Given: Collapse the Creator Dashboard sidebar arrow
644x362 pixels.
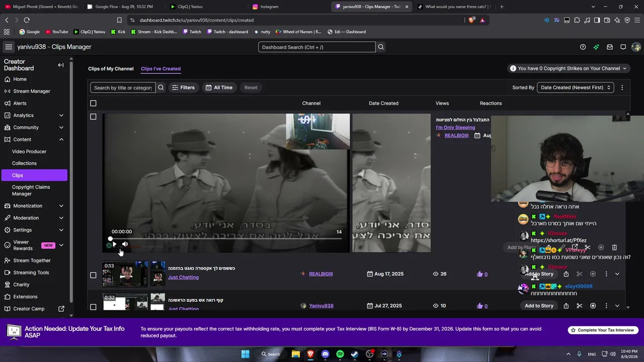Looking at the screenshot, I should [61, 65].
